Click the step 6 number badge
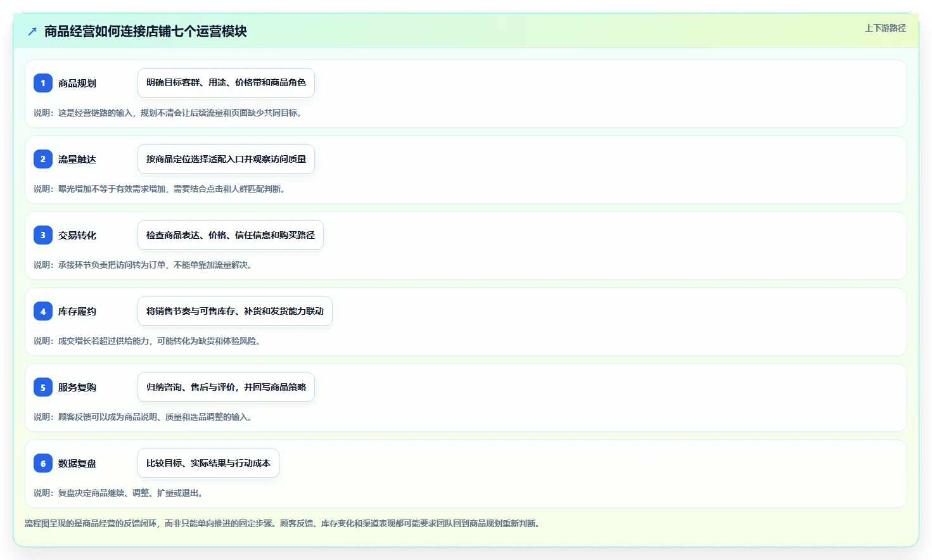The width and height of the screenshot is (932, 560). tap(43, 463)
